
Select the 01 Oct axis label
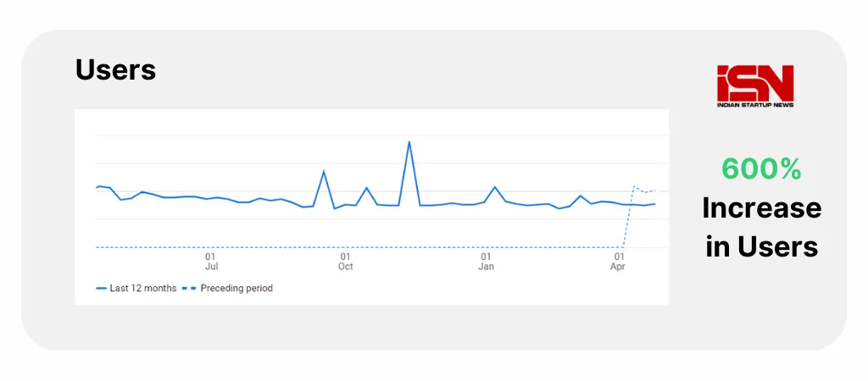(x=345, y=261)
